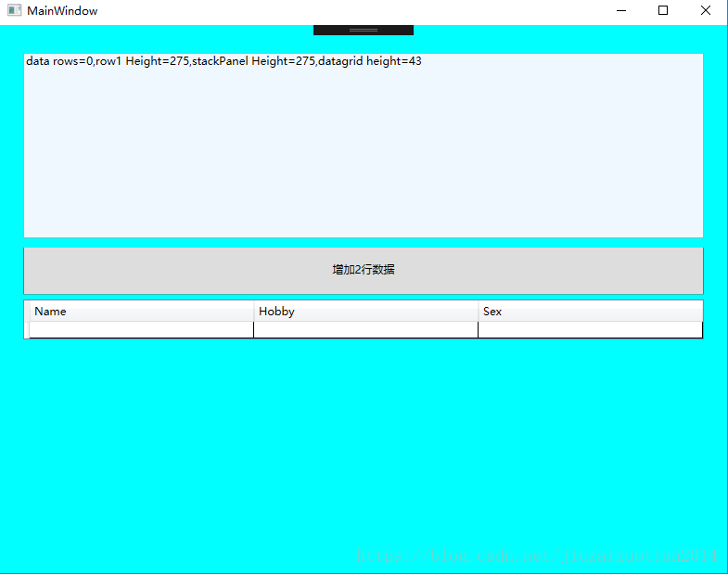Close the MainWindow window
This screenshot has height=574, width=728.
pyautogui.click(x=705, y=10)
